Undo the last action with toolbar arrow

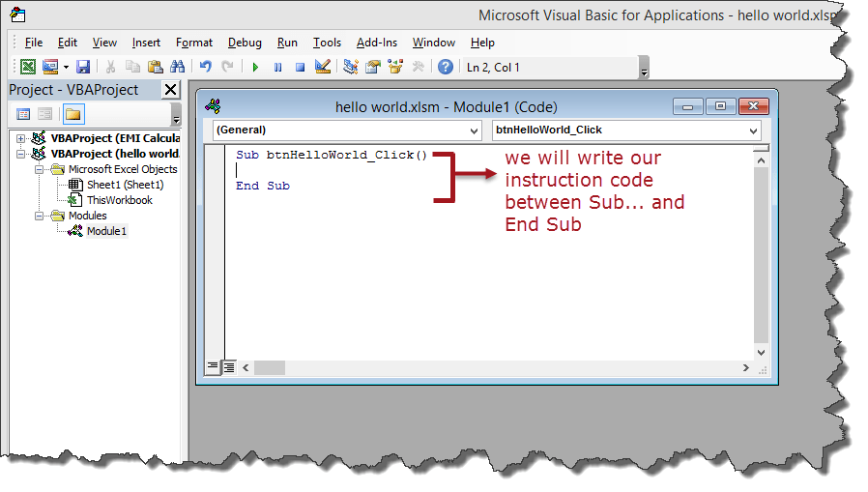click(x=205, y=67)
